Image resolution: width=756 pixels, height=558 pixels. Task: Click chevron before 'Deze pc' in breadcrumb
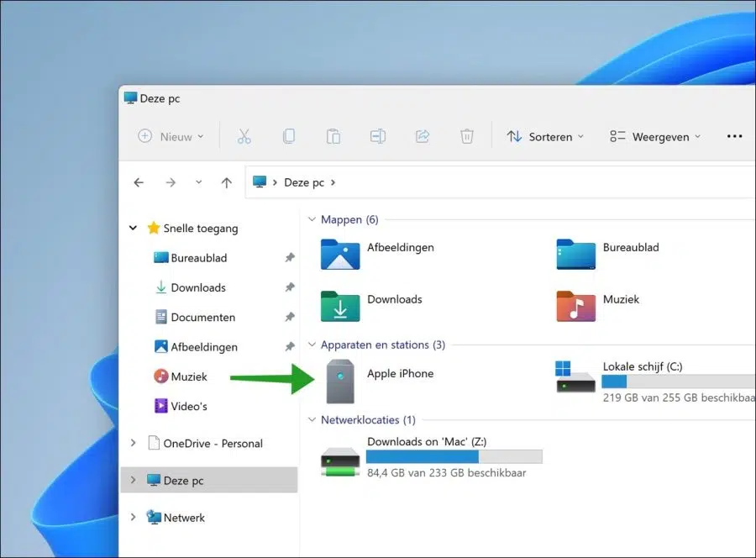click(275, 182)
